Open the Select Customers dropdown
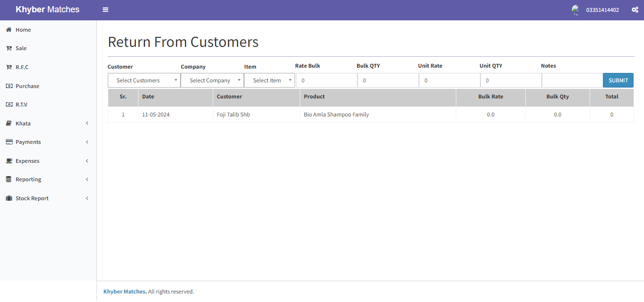644x302 pixels. tap(144, 80)
